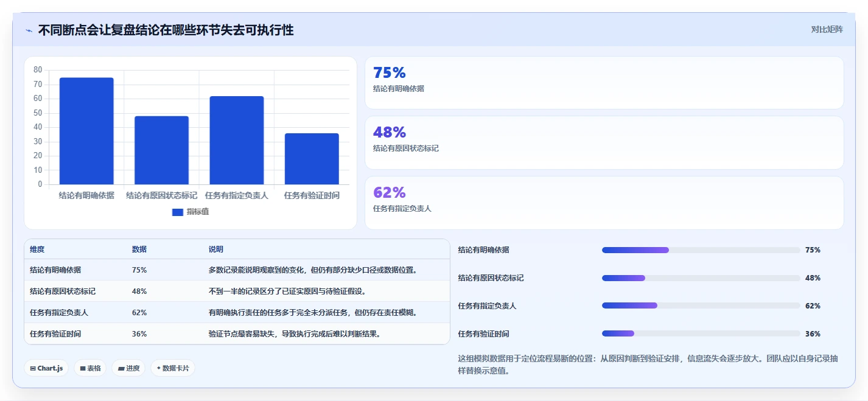This screenshot has height=401, width=868.
Task: Click the description starting 多数记录能说明
Action: point(315,270)
